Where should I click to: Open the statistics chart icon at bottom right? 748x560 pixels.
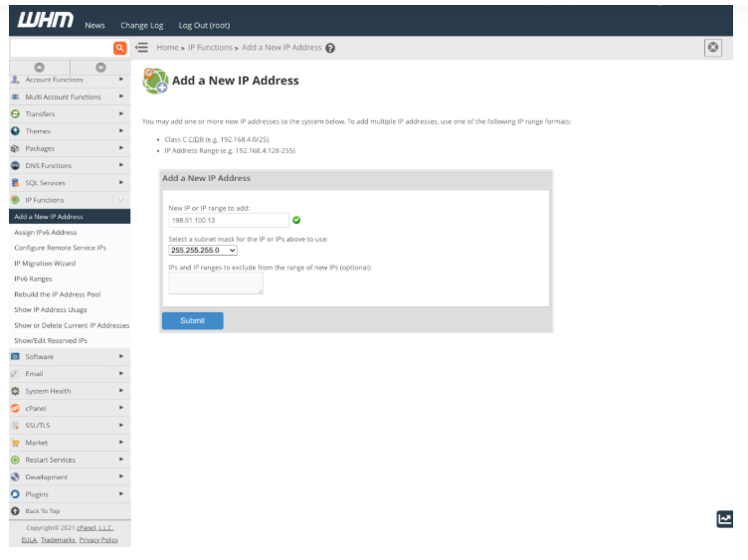[x=724, y=519]
